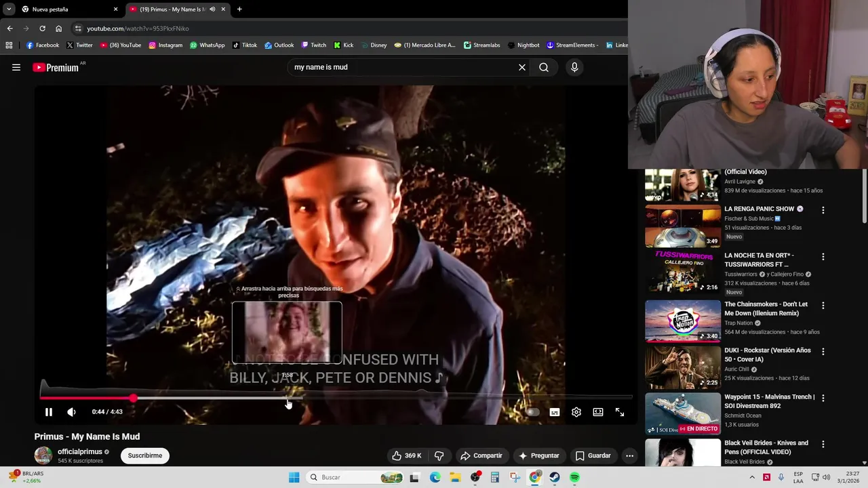
Task: Open the Instagram bookmark
Action: pos(165,45)
